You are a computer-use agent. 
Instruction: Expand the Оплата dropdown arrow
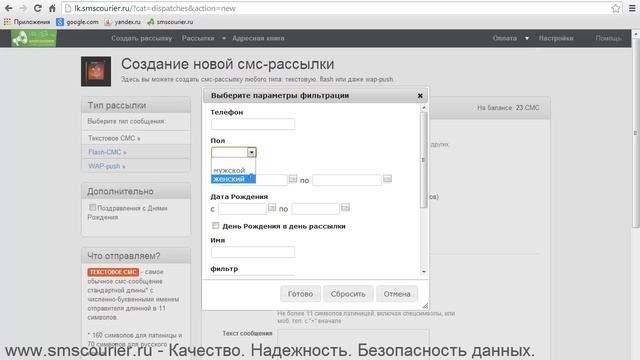[x=527, y=38]
